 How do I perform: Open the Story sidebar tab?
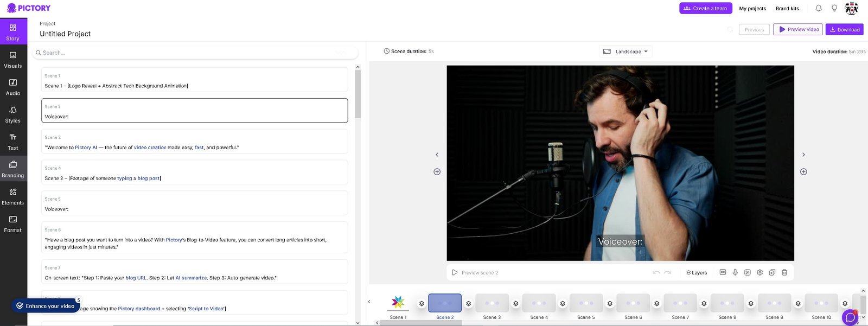click(x=13, y=32)
